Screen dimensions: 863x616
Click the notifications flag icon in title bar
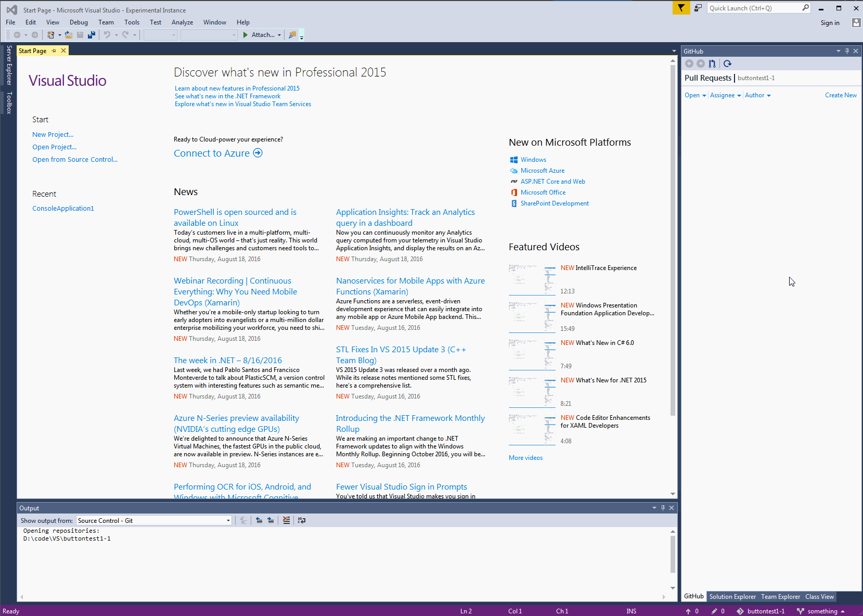(x=681, y=8)
